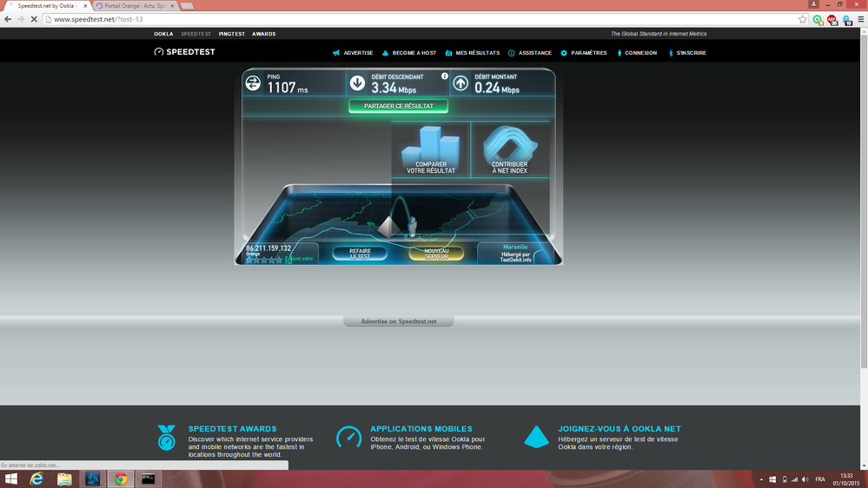The width and height of the screenshot is (868, 488).
Task: Open Chrome user profile button
Action: pyautogui.click(x=813, y=3)
